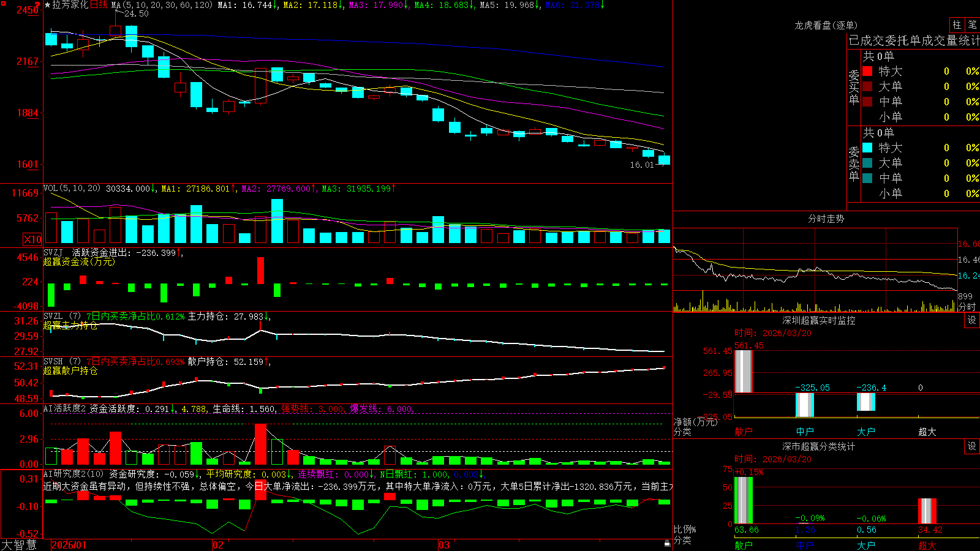This screenshot has width=980, height=551.
Task: Click the 超赢资金流(万元) indicator title
Action: [x=79, y=261]
